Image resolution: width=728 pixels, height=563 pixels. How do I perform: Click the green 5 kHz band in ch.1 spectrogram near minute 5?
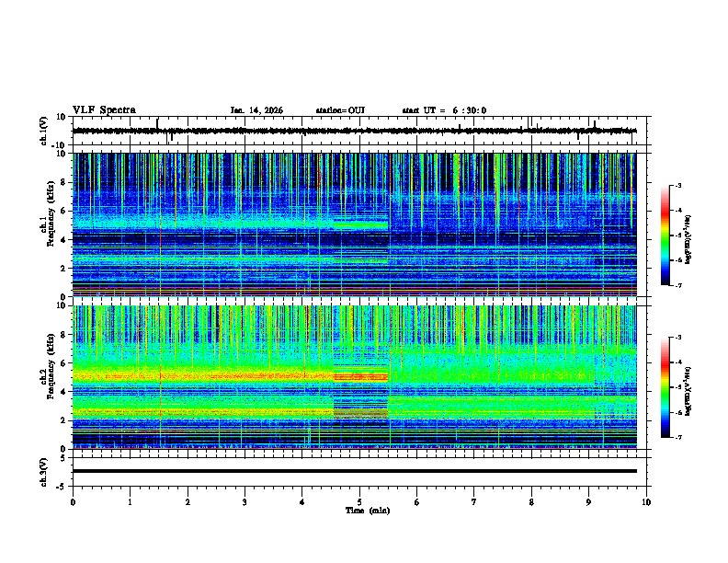(360, 225)
